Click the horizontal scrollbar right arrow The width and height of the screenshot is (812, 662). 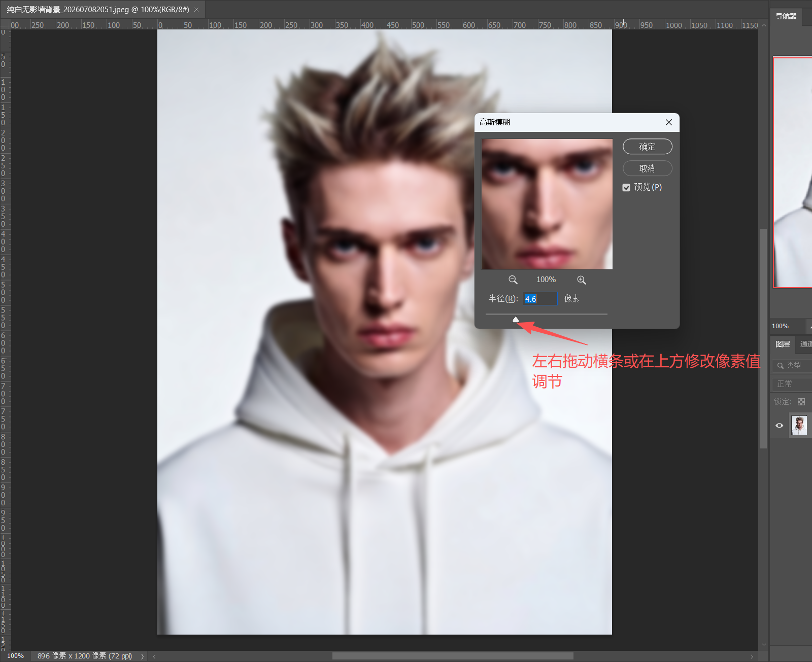pos(752,656)
